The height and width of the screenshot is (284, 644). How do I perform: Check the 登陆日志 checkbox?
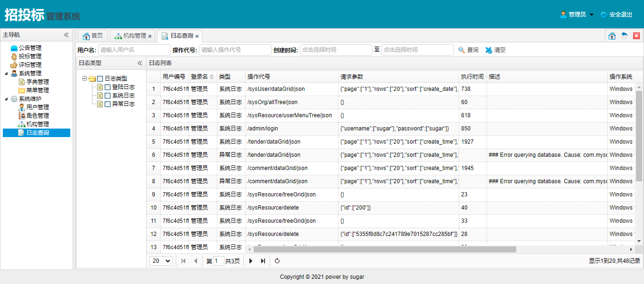[107, 87]
